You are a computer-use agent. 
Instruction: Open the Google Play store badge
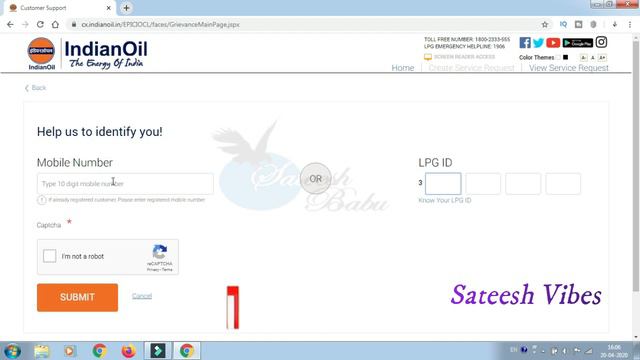(x=578, y=43)
